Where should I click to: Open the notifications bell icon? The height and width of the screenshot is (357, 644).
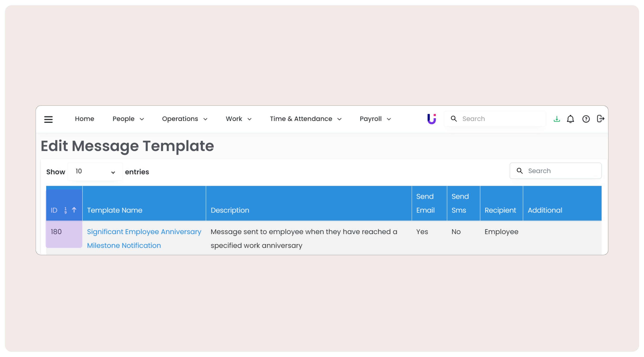pos(570,119)
